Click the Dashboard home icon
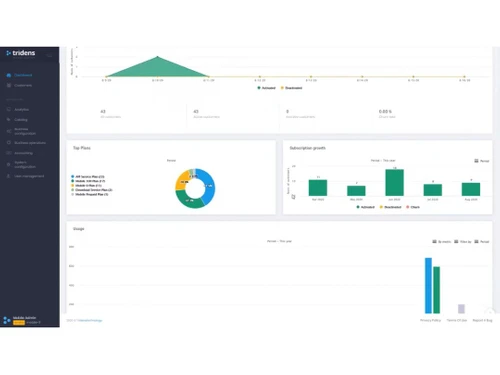The width and height of the screenshot is (500, 375). coord(9,75)
